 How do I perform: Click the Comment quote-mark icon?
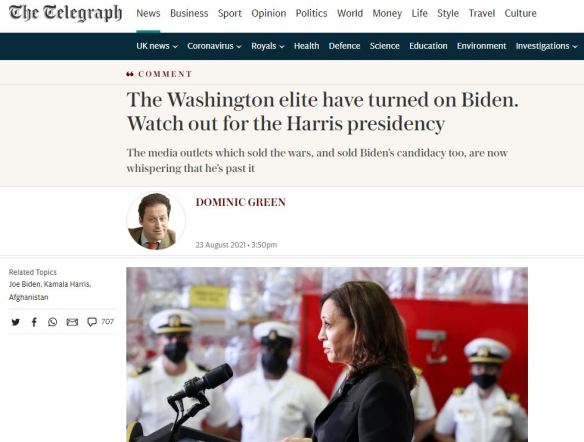click(x=130, y=74)
